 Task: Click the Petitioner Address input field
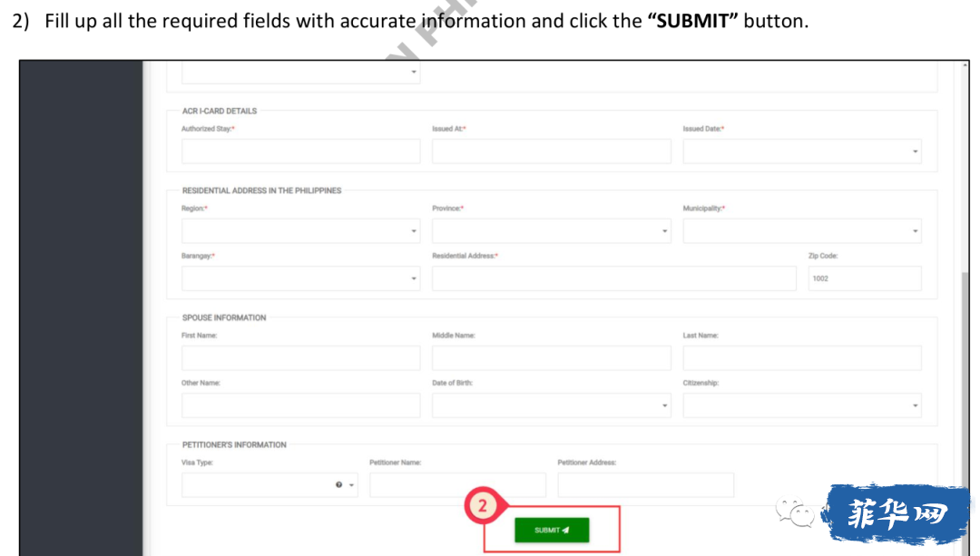[x=646, y=484]
